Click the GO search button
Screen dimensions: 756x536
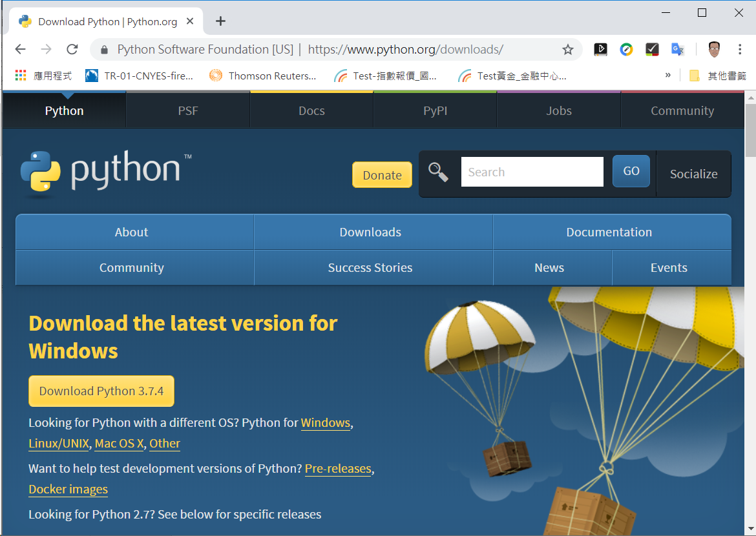631,171
